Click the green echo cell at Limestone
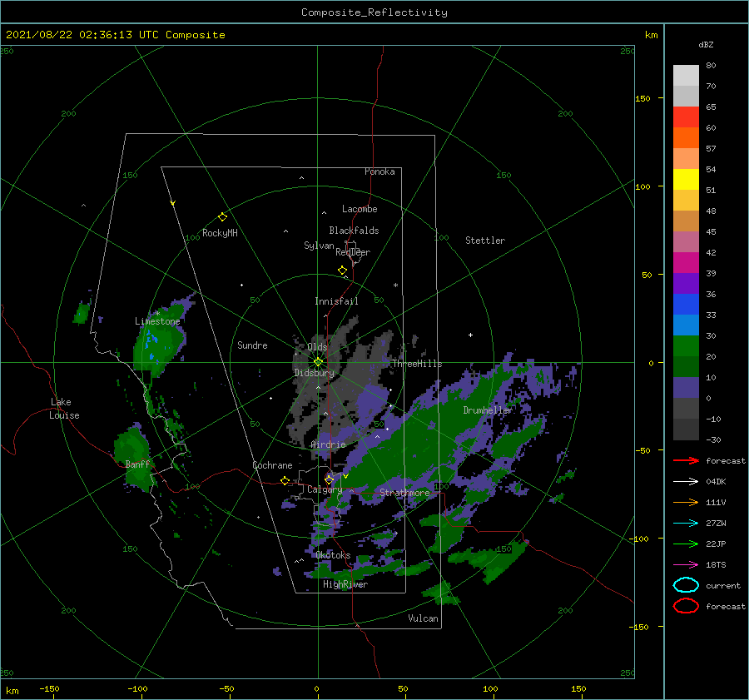Image resolution: width=749 pixels, height=700 pixels. [x=159, y=344]
